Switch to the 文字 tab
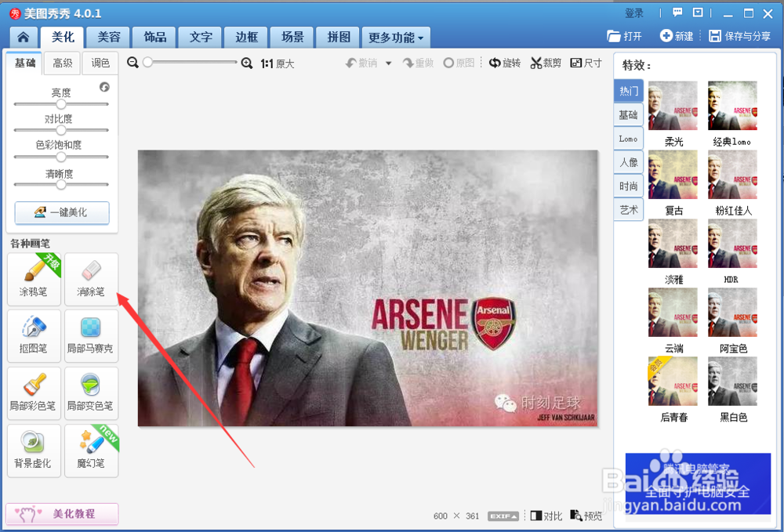This screenshot has height=532, width=784. (201, 38)
